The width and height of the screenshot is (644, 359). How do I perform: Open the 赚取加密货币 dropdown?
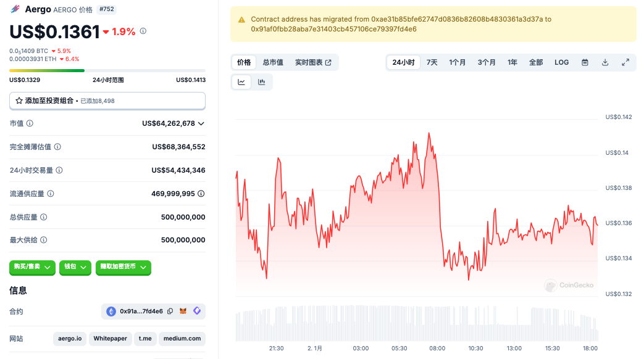click(123, 267)
